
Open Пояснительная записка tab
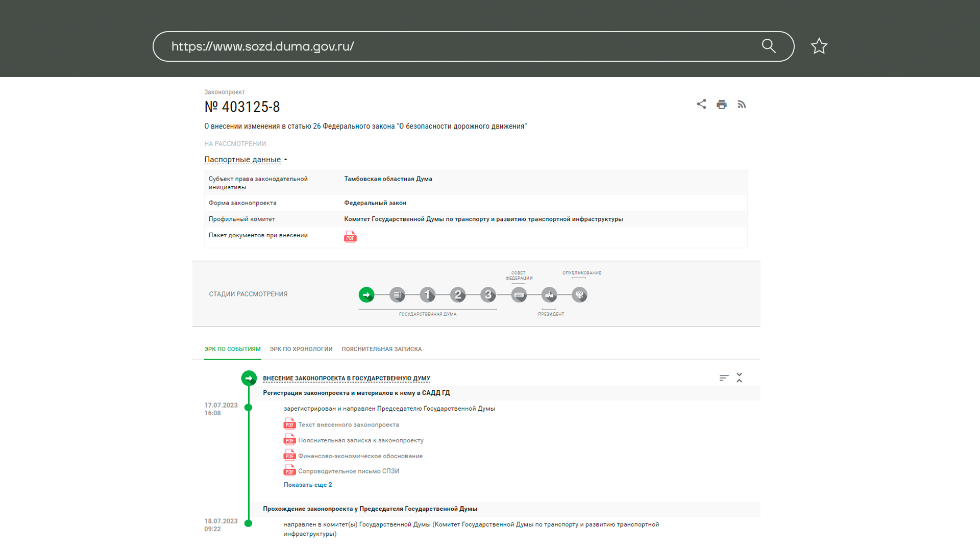[x=381, y=349]
